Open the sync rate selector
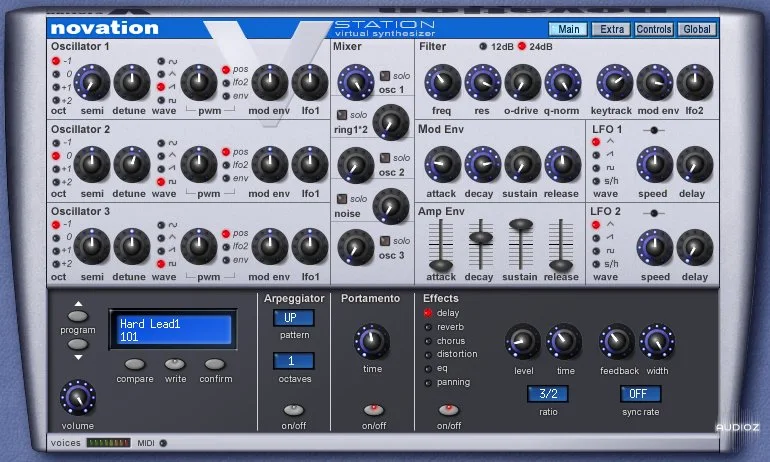The width and height of the screenshot is (770, 462). [x=640, y=394]
